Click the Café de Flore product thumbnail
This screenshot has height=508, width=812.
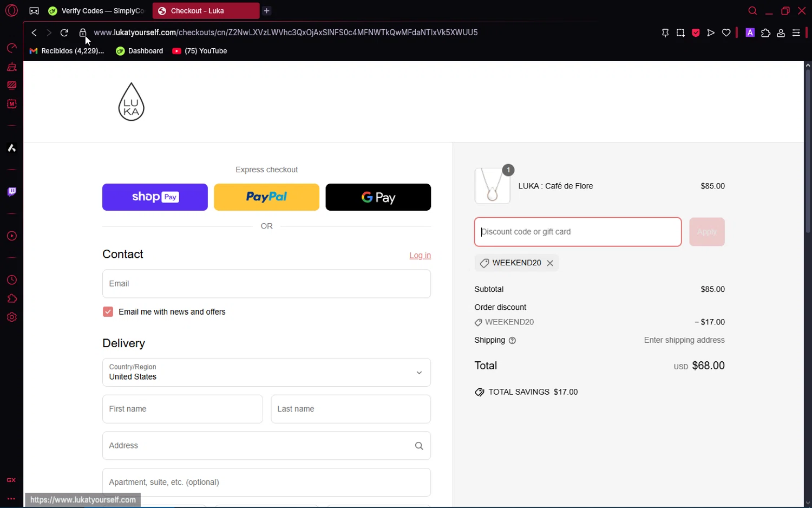492,186
